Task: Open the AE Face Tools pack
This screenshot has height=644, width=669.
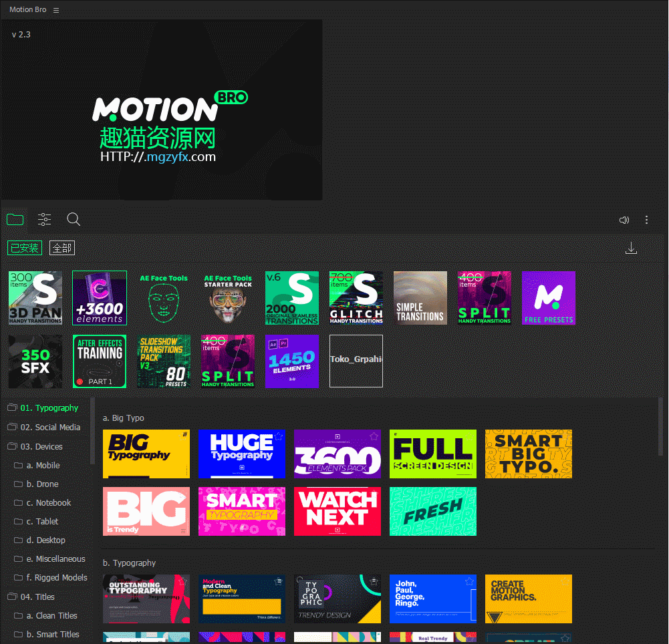Action: (x=164, y=298)
